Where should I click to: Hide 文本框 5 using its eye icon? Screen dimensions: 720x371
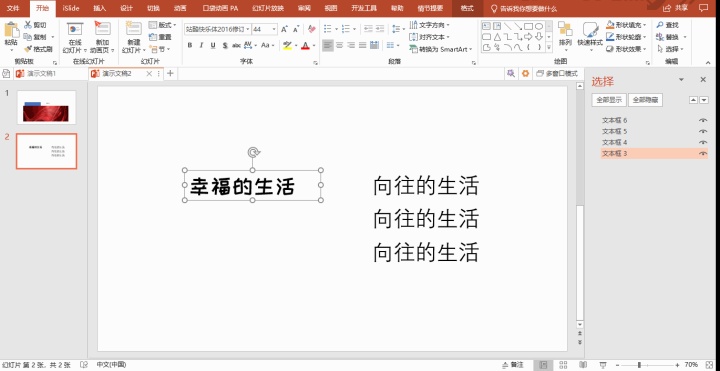click(x=703, y=131)
